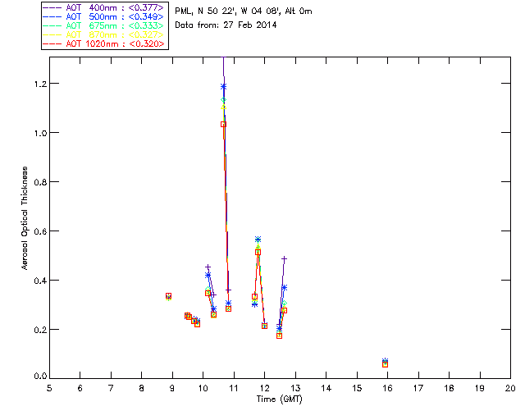525x420 pixels.
Task: Click the blue asterisk peak marker near 1.19
Action: pyautogui.click(x=223, y=87)
